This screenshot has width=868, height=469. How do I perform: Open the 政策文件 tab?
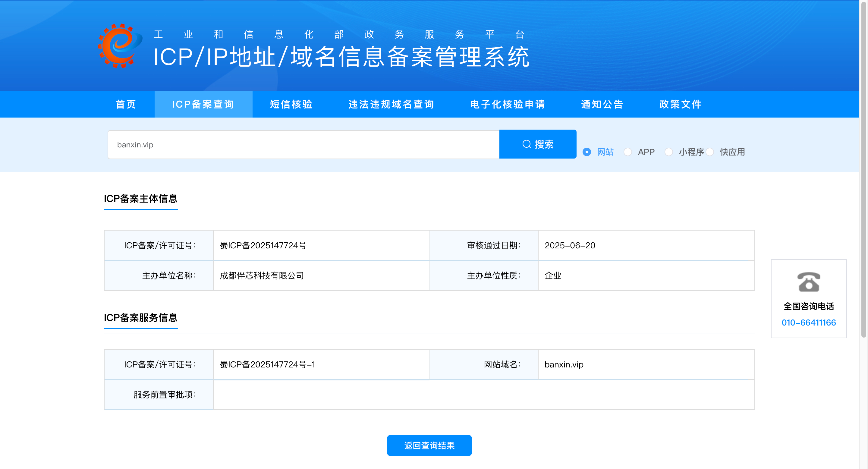point(680,104)
